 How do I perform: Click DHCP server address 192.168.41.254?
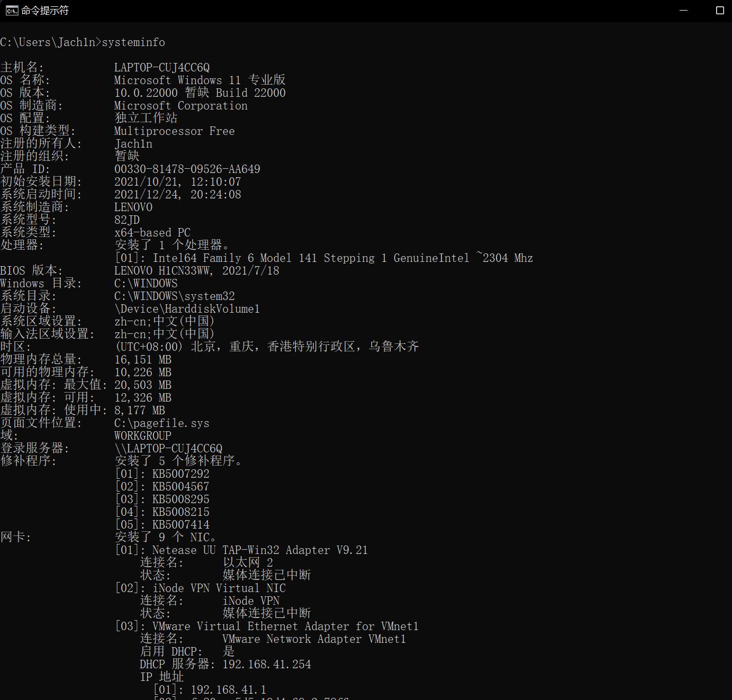click(x=267, y=665)
